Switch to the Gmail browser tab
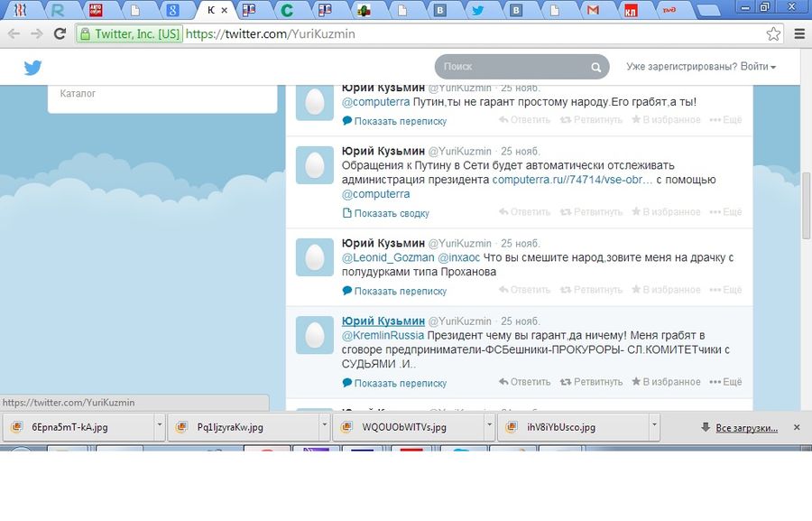This screenshot has height=521, width=812. [592, 11]
